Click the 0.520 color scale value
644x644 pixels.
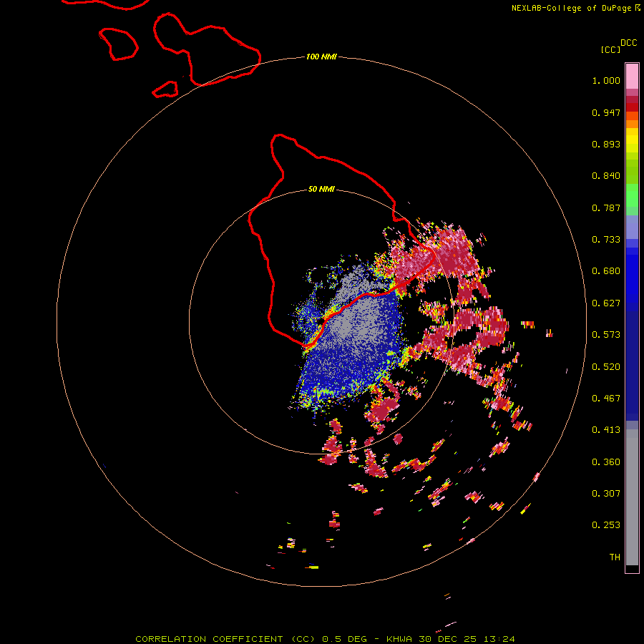[x=606, y=367]
